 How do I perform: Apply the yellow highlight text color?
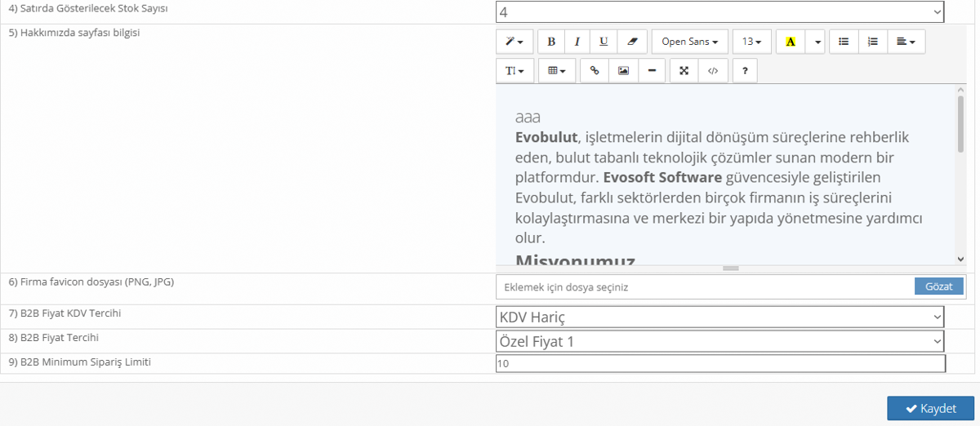coord(790,42)
